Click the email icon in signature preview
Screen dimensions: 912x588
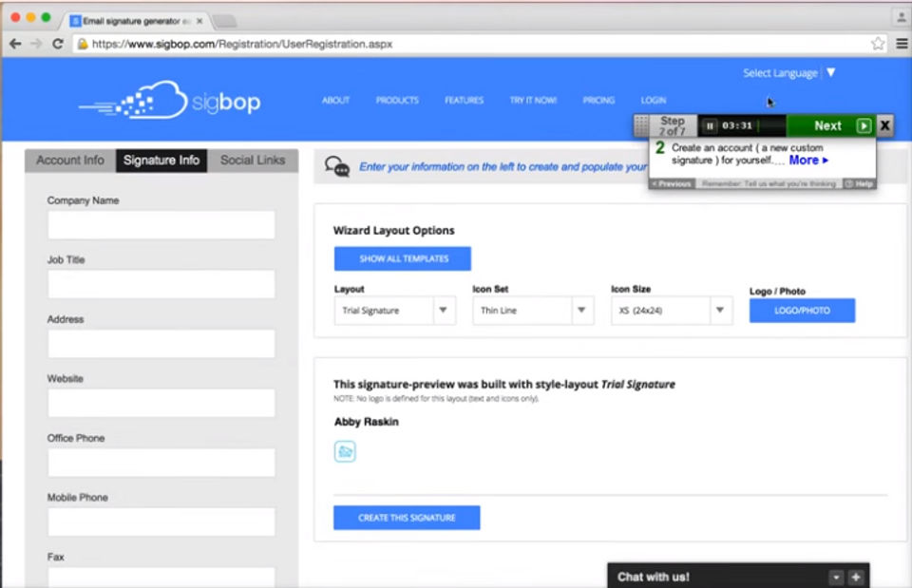tap(345, 451)
